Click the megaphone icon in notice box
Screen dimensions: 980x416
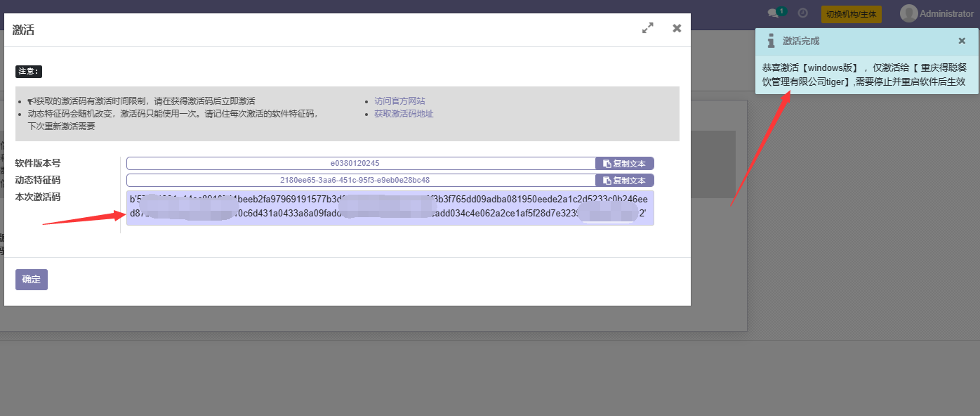[x=32, y=101]
